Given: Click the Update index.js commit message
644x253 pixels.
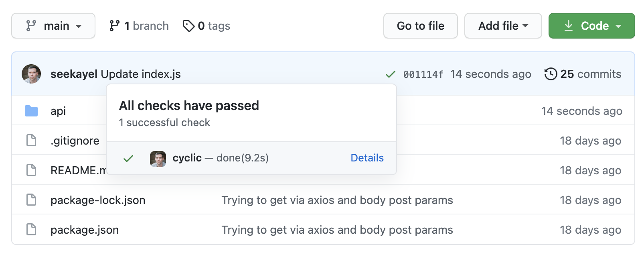Looking at the screenshot, I should point(141,74).
